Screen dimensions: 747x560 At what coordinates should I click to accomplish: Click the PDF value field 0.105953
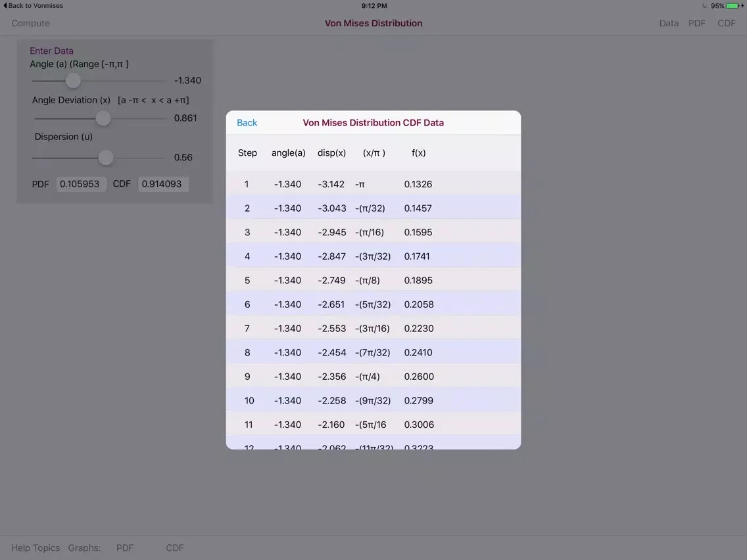(x=81, y=184)
